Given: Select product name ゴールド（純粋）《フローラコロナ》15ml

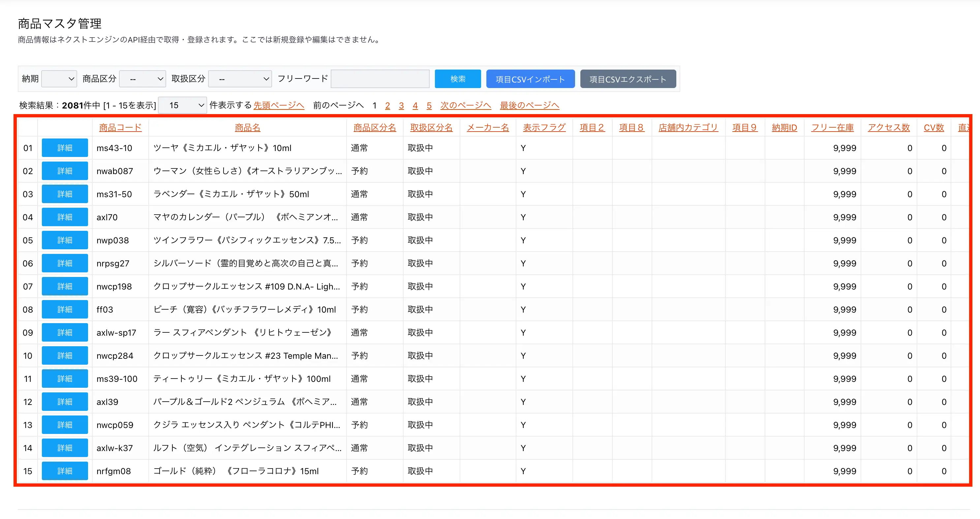Looking at the screenshot, I should coord(236,471).
